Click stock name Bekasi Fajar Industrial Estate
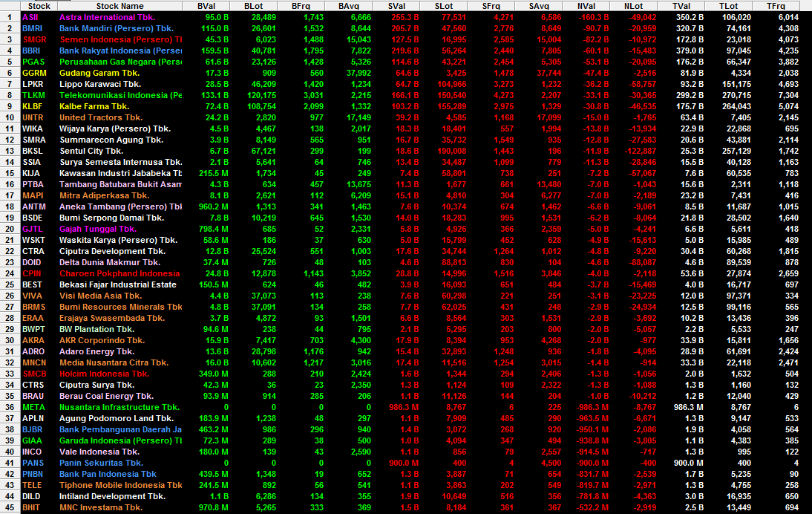 coord(118,284)
